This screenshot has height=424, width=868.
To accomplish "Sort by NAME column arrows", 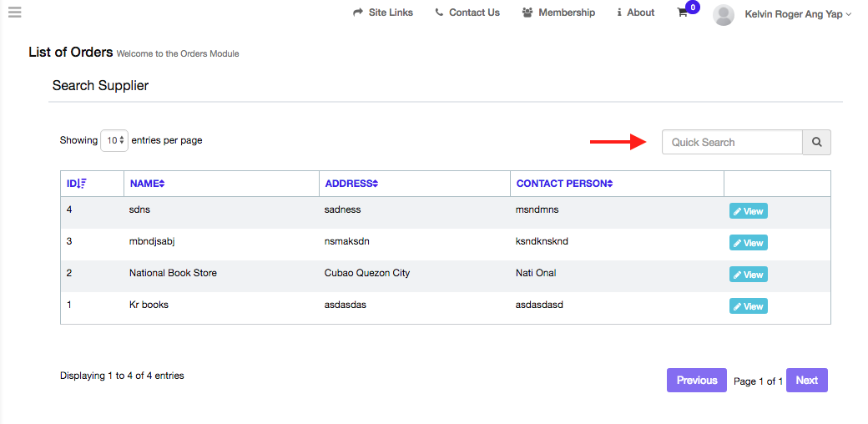I will pyautogui.click(x=162, y=184).
